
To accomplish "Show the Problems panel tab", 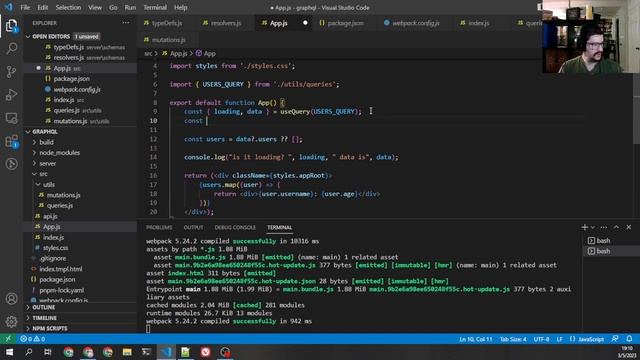I will click(x=159, y=227).
